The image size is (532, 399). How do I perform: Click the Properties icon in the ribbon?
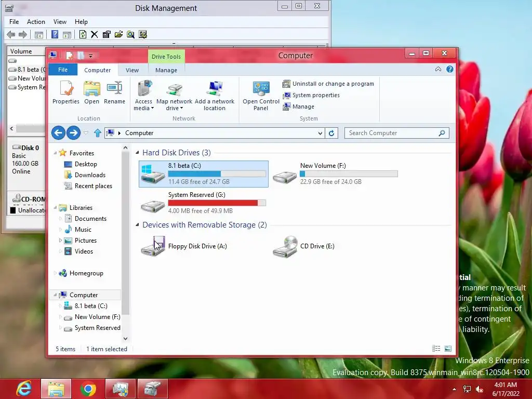coord(66,92)
